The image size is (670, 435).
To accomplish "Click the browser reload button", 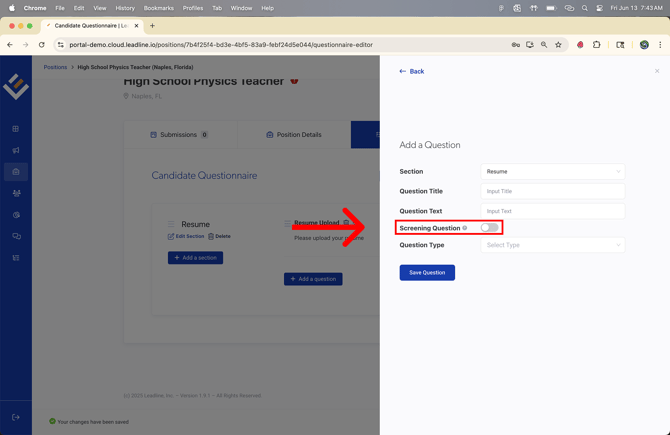I will 41,44.
